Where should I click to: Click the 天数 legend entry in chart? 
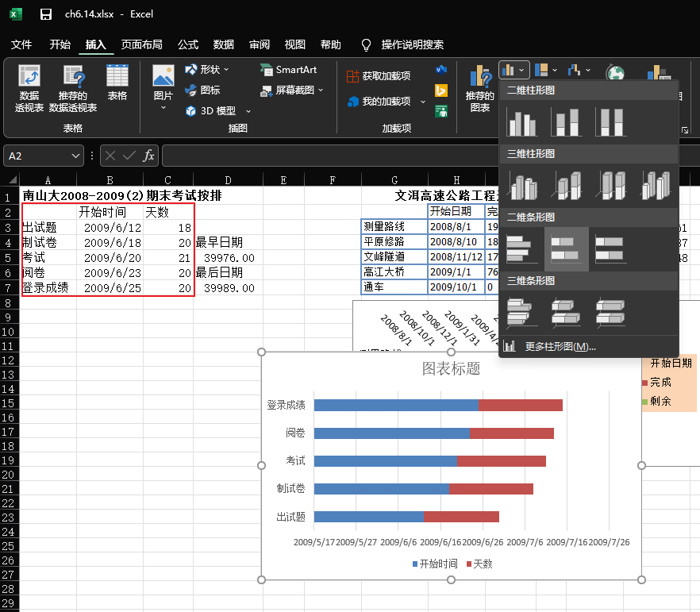[x=479, y=564]
